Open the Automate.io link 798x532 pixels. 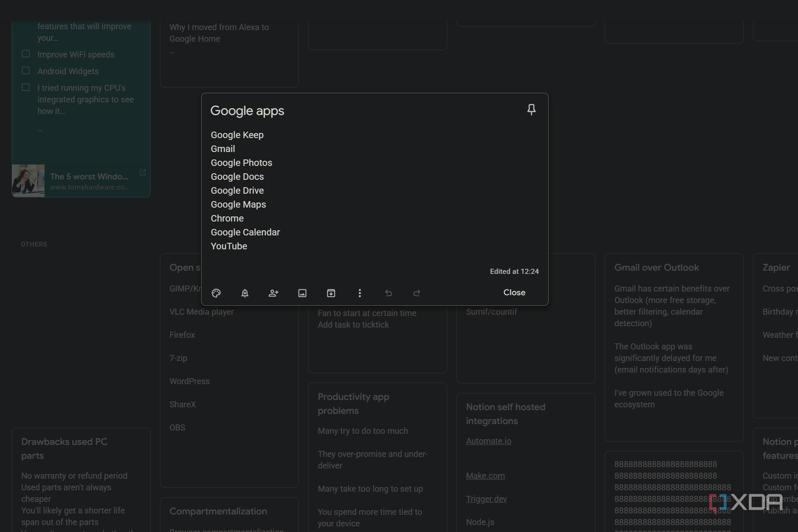[488, 441]
